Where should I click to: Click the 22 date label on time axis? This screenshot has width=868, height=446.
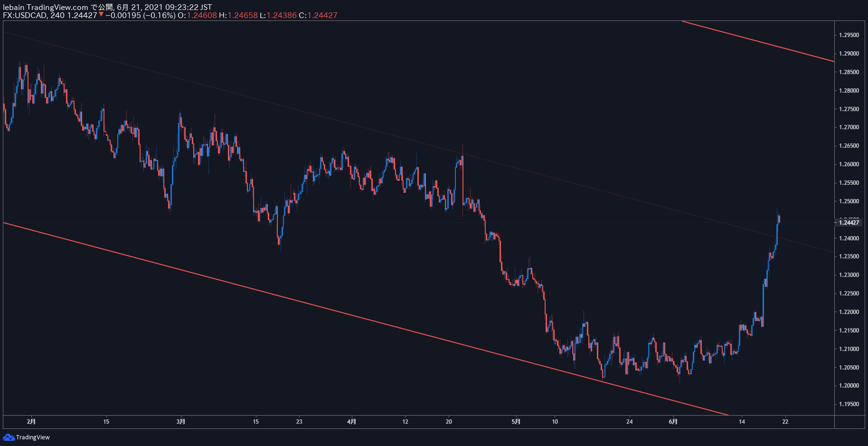pos(785,421)
